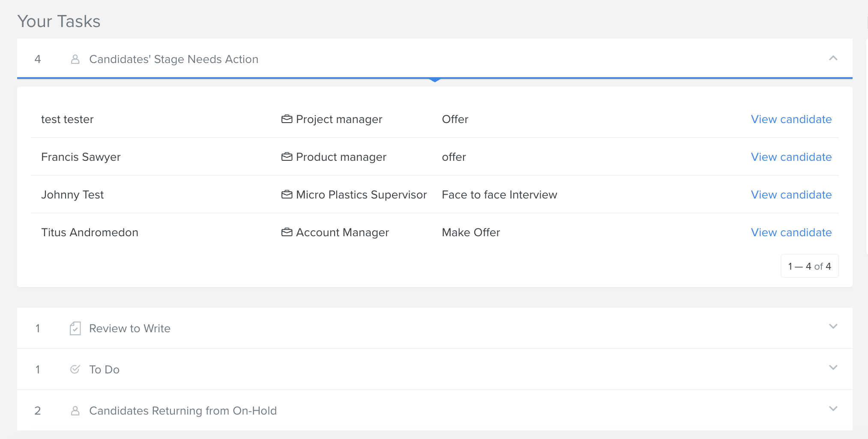Click the person icon beside Candidates' Stage Needs Action
Image resolution: width=868 pixels, height=439 pixels.
[x=75, y=59]
